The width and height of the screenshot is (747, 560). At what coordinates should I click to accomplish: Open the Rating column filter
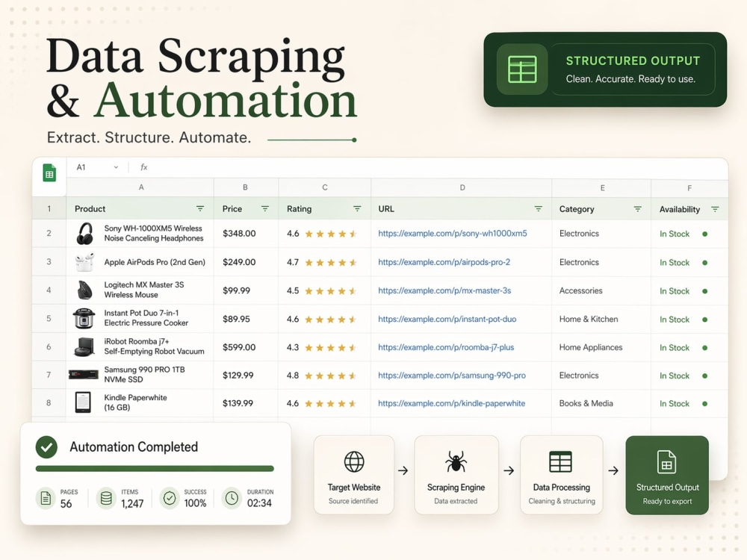tap(357, 208)
